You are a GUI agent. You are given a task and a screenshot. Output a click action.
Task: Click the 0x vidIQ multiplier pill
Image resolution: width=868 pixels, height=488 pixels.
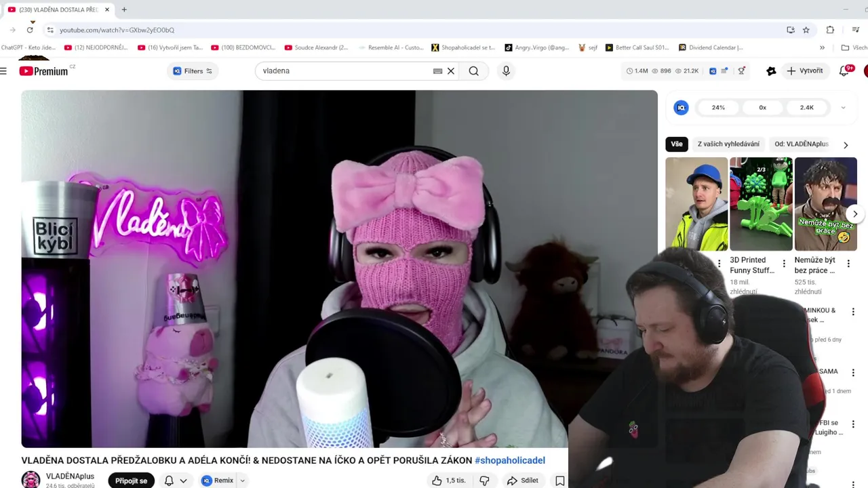762,107
